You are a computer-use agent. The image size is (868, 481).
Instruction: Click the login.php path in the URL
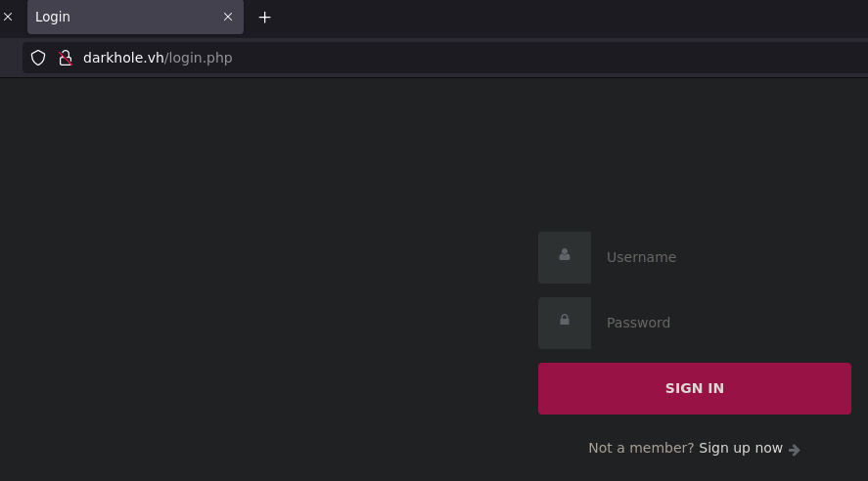pyautogui.click(x=200, y=58)
